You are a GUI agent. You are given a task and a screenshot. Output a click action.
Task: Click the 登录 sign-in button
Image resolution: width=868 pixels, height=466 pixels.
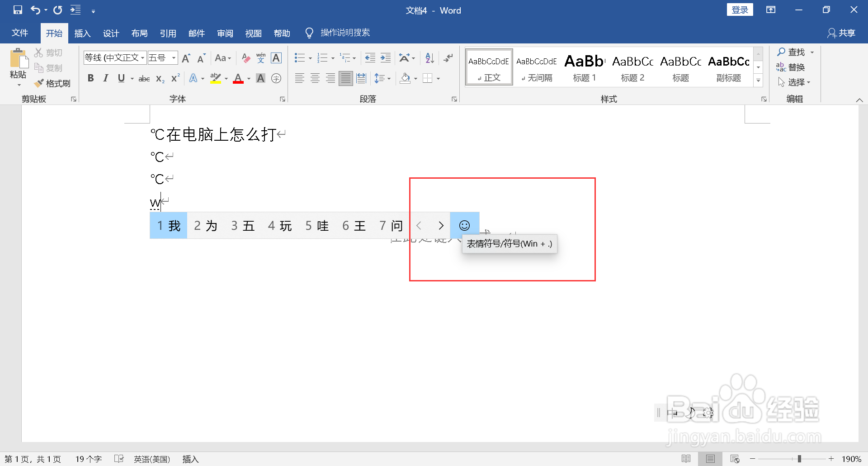point(740,10)
